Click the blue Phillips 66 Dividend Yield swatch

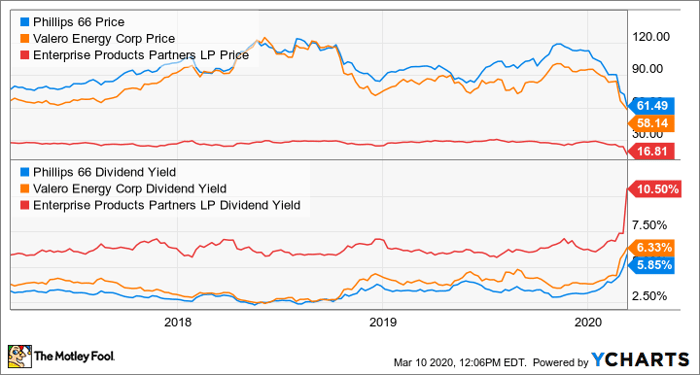24,172
